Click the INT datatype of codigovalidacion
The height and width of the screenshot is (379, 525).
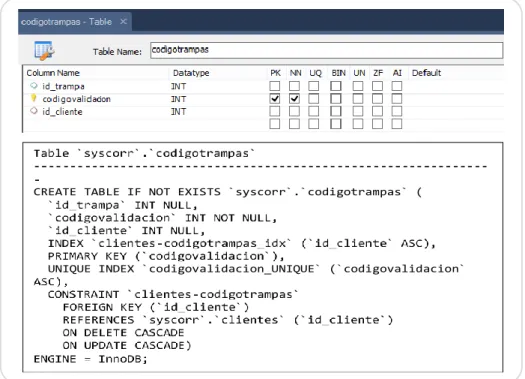coord(178,99)
